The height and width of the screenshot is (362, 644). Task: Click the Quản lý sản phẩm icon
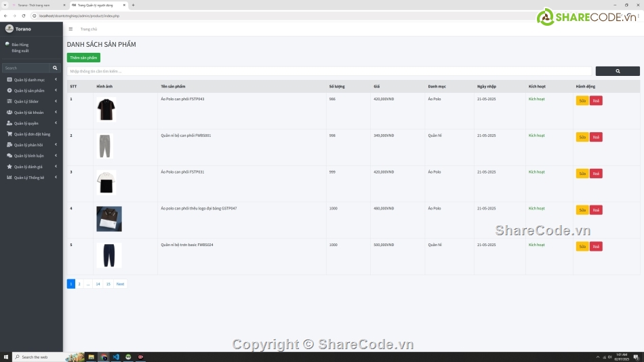pos(9,90)
